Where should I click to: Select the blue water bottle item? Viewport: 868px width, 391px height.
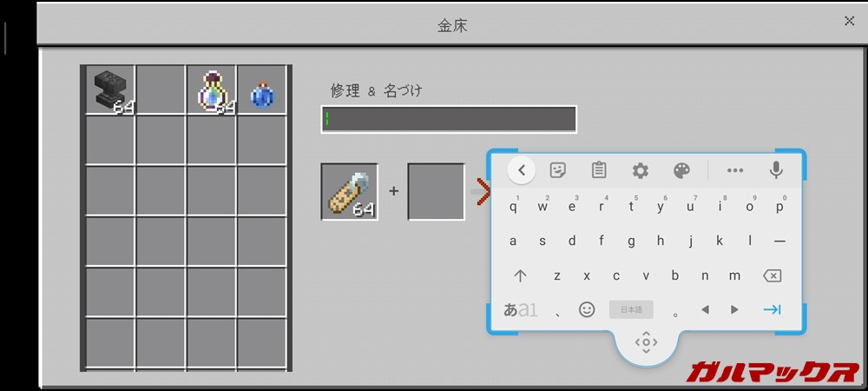tap(262, 94)
